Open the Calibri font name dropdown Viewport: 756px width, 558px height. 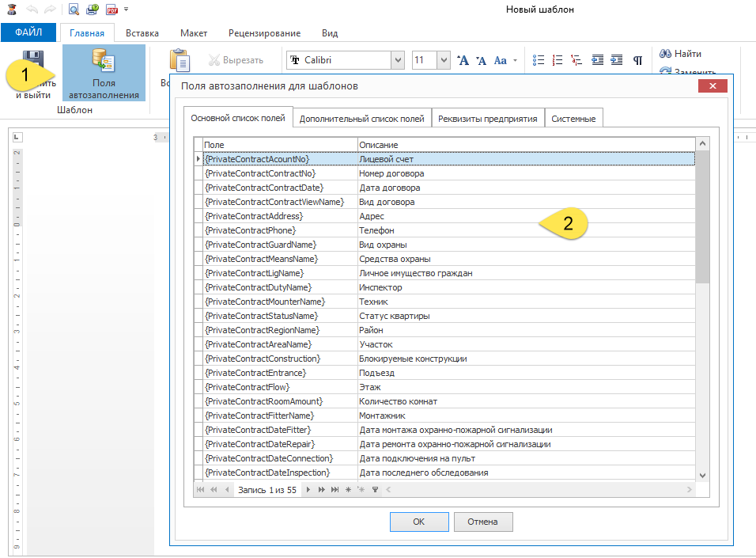[x=398, y=60]
